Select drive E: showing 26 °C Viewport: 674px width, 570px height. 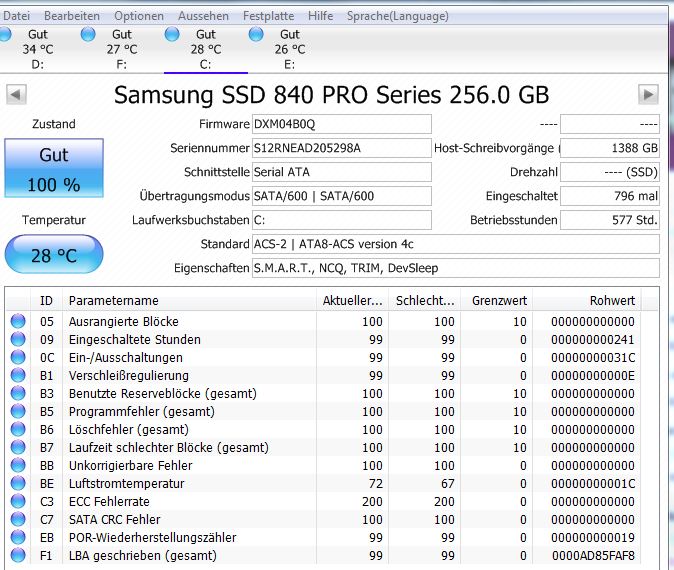point(290,49)
